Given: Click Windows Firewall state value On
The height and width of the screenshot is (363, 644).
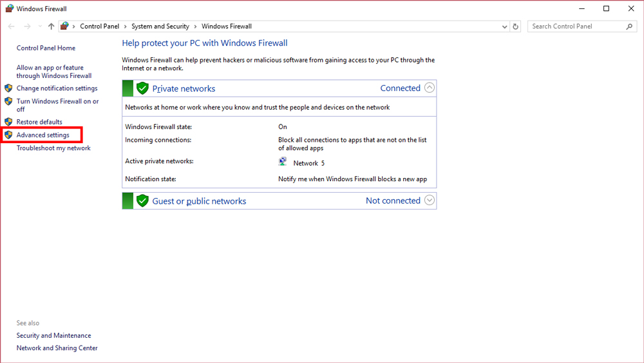Looking at the screenshot, I should tap(283, 127).
